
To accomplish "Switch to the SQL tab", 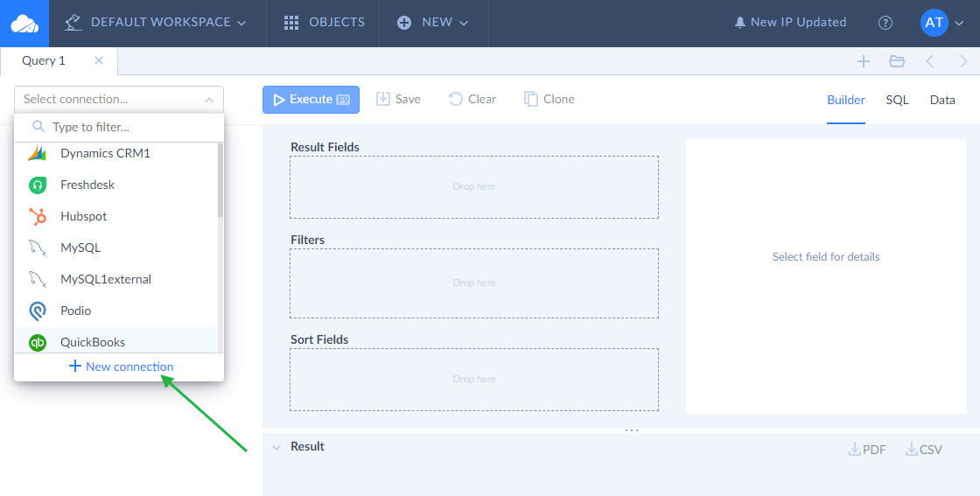I will tap(897, 100).
